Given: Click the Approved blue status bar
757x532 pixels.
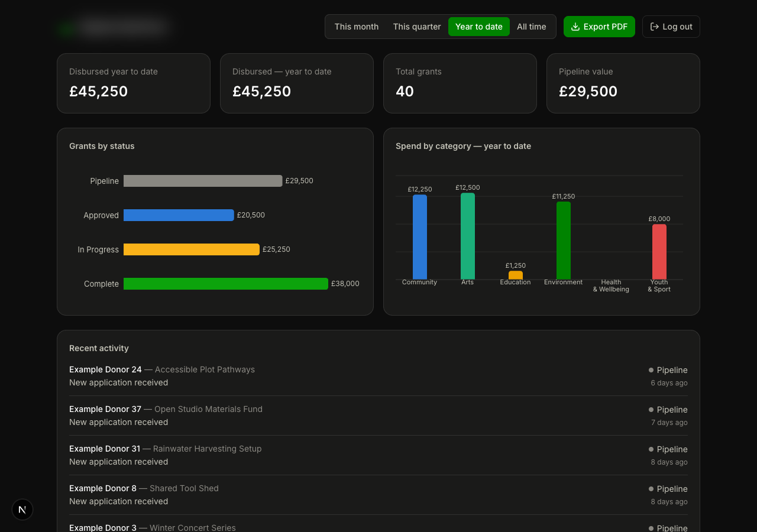Looking at the screenshot, I should (179, 215).
